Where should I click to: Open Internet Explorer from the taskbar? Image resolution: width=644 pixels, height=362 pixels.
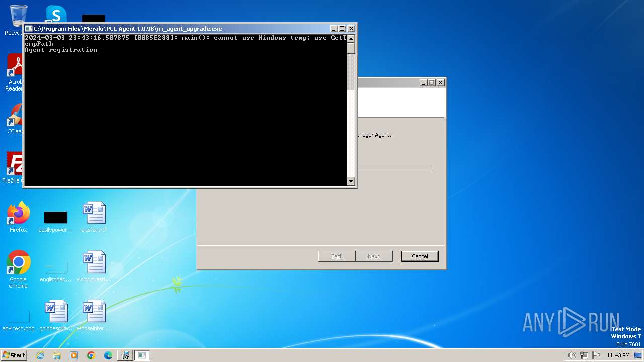[x=40, y=355]
